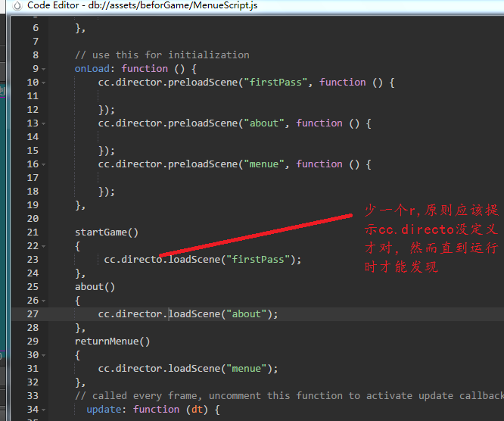504x421 pixels.
Task: Click the dt parameter on line 34
Action: click(197, 409)
